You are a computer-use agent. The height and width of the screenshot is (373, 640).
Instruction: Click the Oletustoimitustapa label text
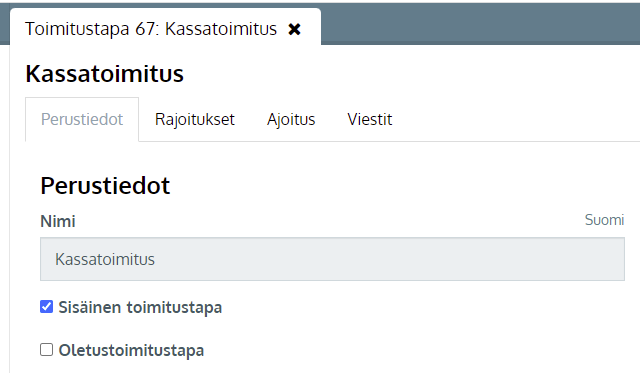coord(131,351)
